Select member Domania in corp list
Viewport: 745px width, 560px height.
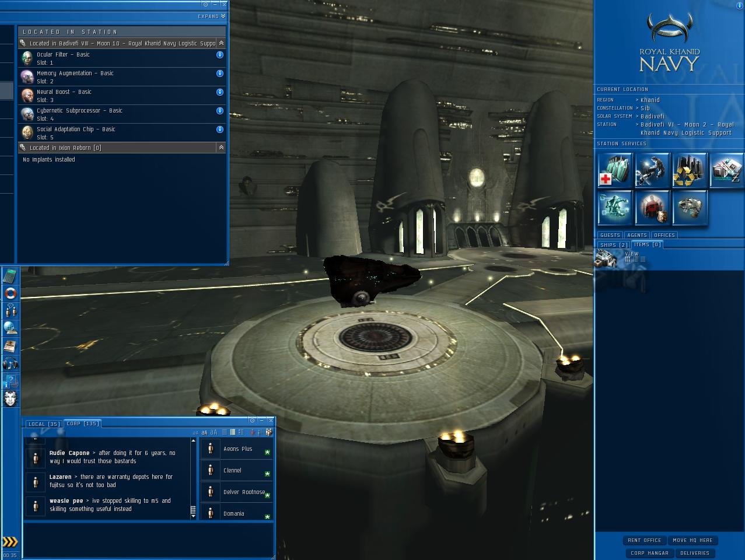point(236,513)
